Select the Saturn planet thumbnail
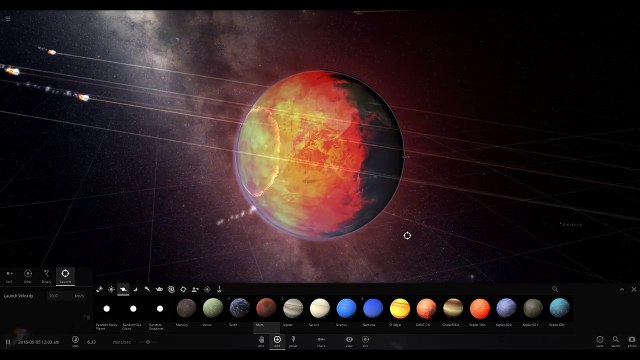Image resolution: width=640 pixels, height=360 pixels. click(320, 308)
